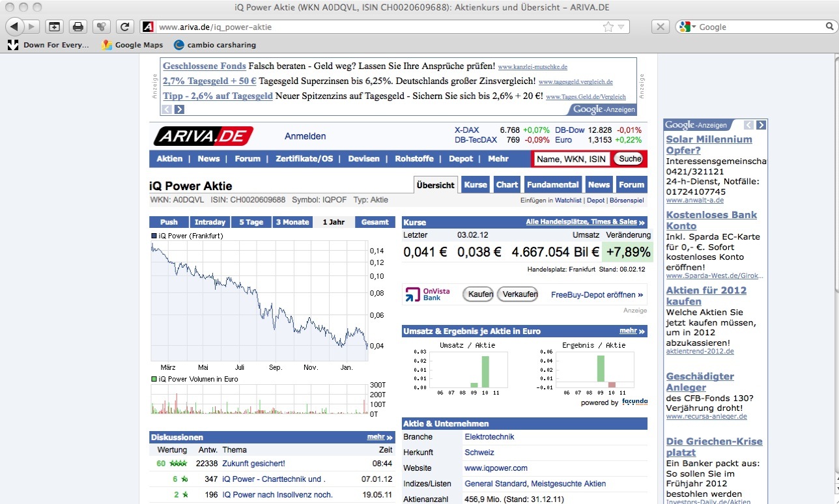
Task: Open FreeBuy-Depot eröffnen link
Action: click(597, 295)
